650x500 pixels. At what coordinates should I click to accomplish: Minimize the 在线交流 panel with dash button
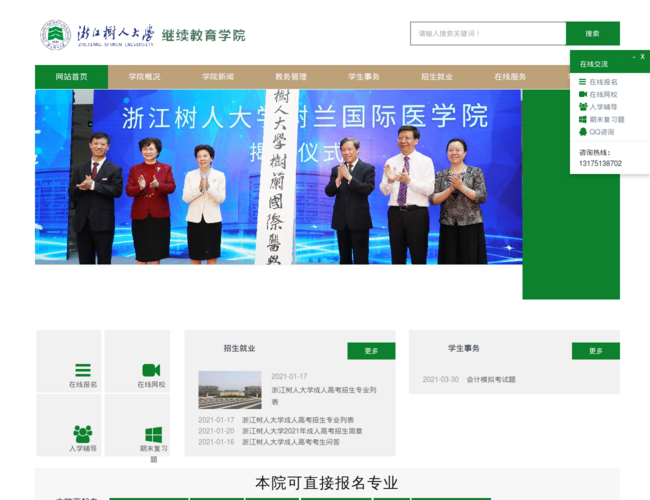(x=634, y=57)
